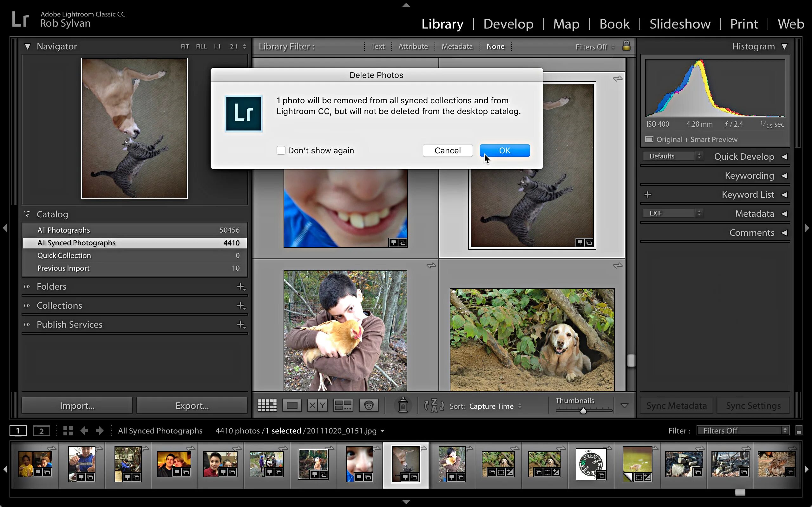
Task: Click the Painter spray can tool
Action: (x=403, y=405)
